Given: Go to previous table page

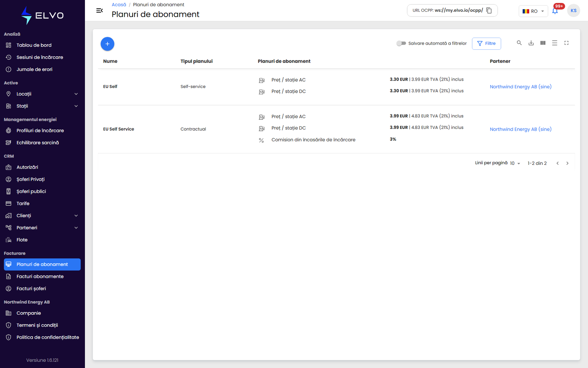Looking at the screenshot, I should point(557,163).
